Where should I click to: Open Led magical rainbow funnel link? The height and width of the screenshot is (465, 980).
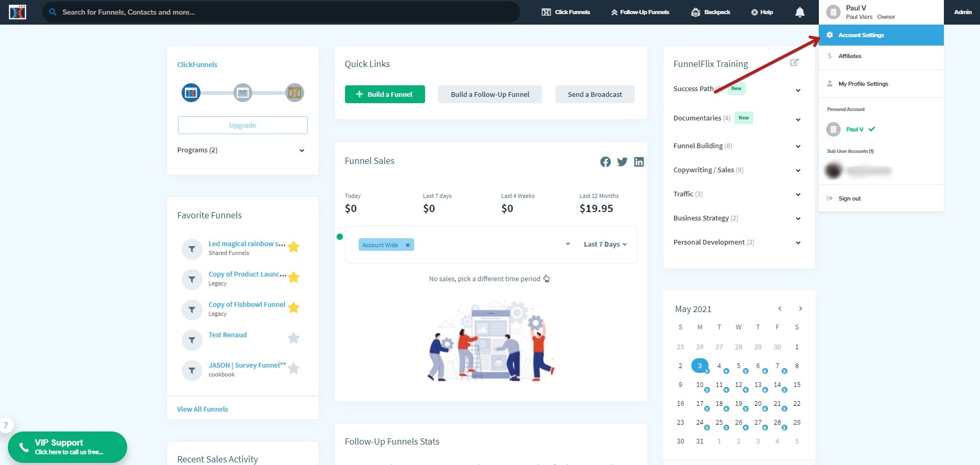pos(247,243)
